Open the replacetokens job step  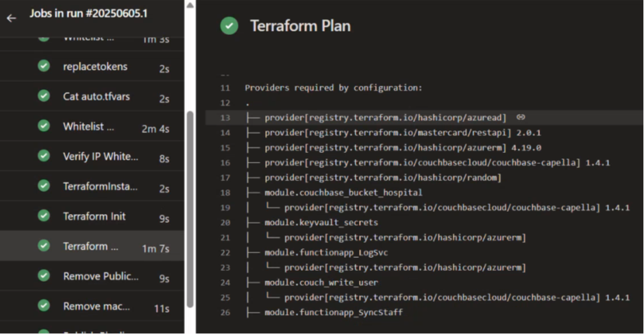[x=95, y=67]
